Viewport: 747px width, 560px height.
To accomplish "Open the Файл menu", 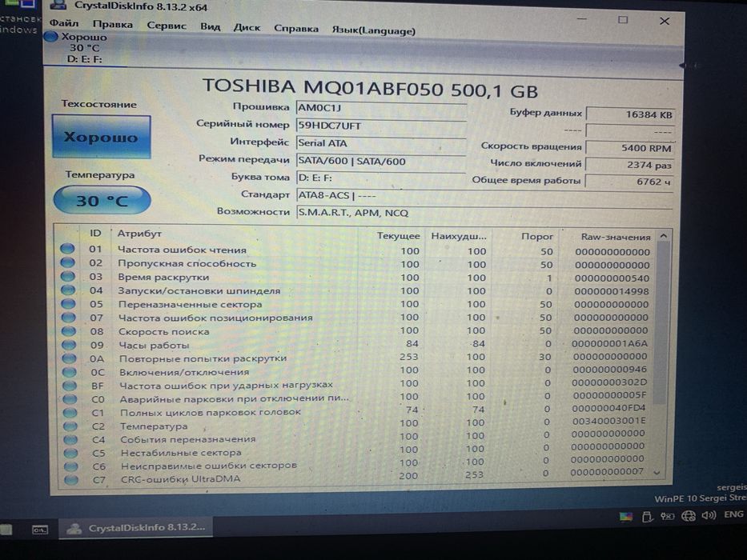I will [64, 23].
